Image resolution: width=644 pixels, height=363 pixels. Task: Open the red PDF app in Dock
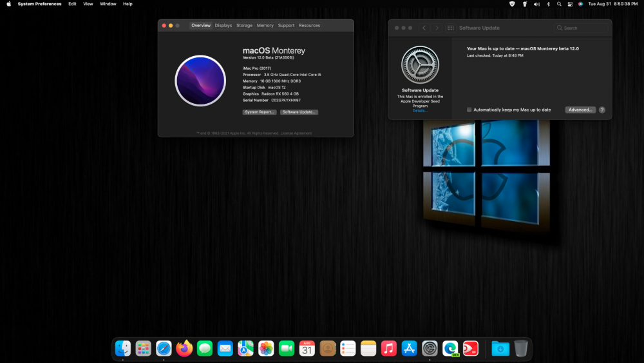(471, 349)
